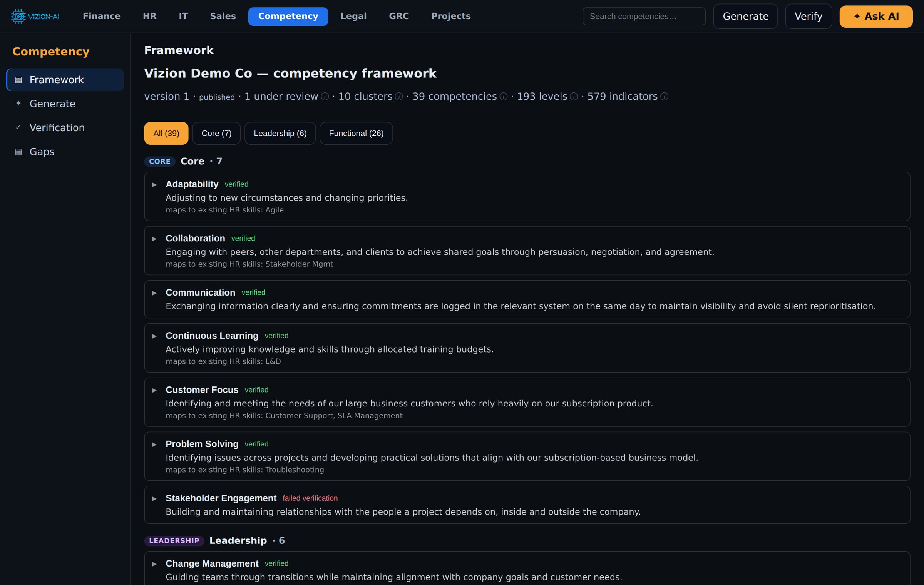The image size is (924, 585).
Task: Click the 'published' version status text
Action: [x=217, y=97]
